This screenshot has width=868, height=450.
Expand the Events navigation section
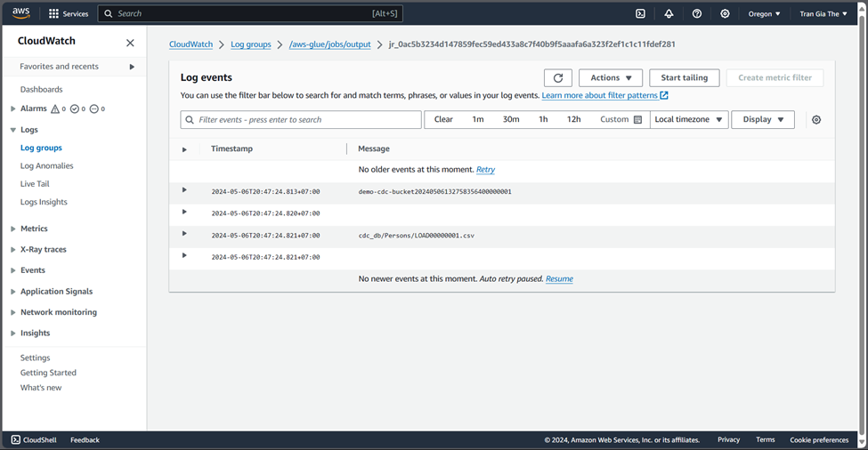click(x=12, y=270)
